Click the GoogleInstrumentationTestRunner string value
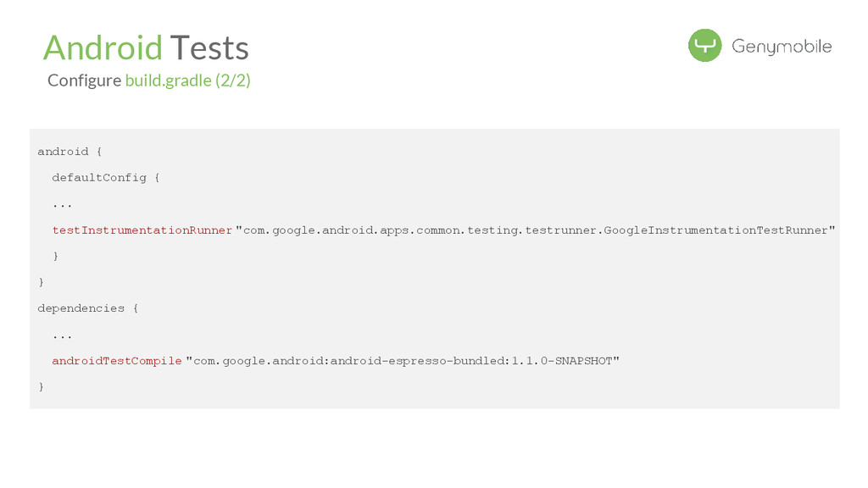The height and width of the screenshot is (488, 868). 719,230
